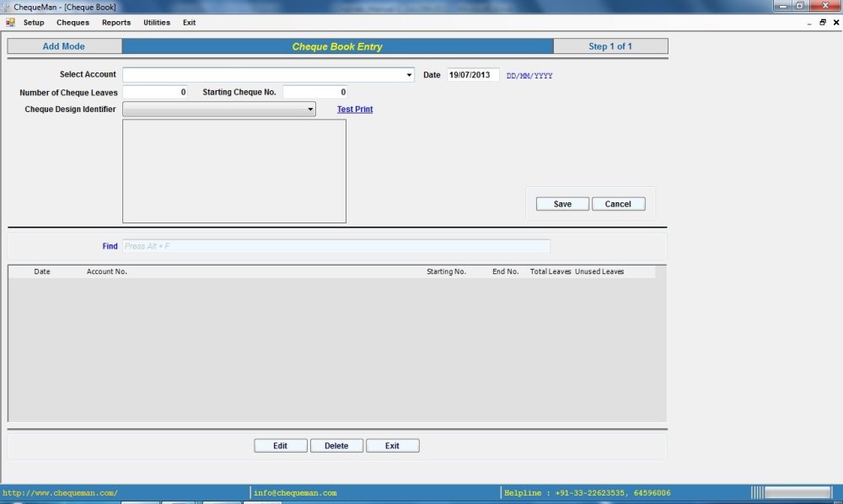Delete the selected cheque book record
This screenshot has height=504, width=843.
tap(336, 445)
